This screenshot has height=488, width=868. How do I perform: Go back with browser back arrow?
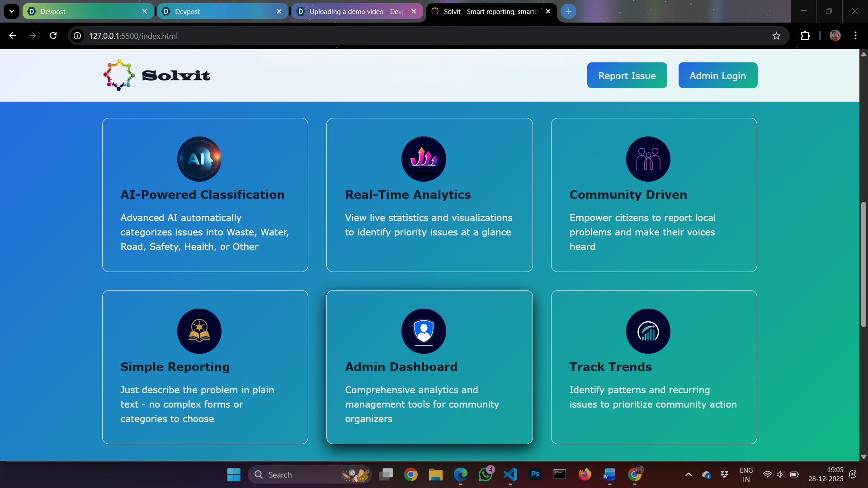[x=13, y=36]
